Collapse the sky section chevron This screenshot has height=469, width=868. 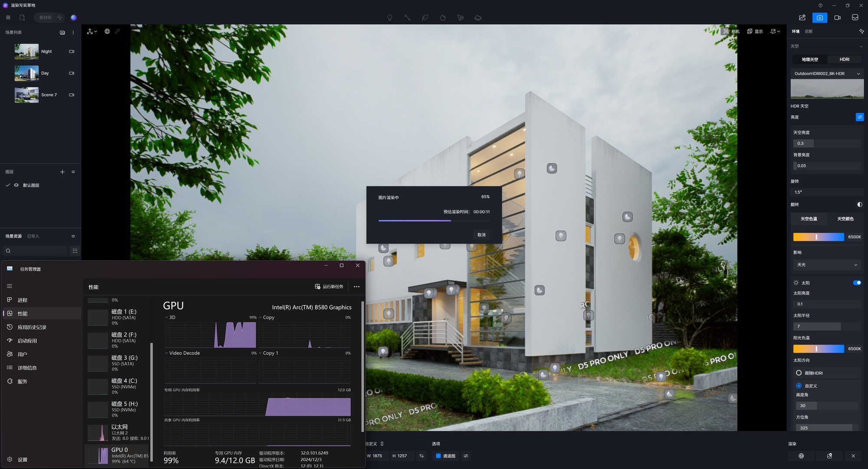(x=861, y=46)
